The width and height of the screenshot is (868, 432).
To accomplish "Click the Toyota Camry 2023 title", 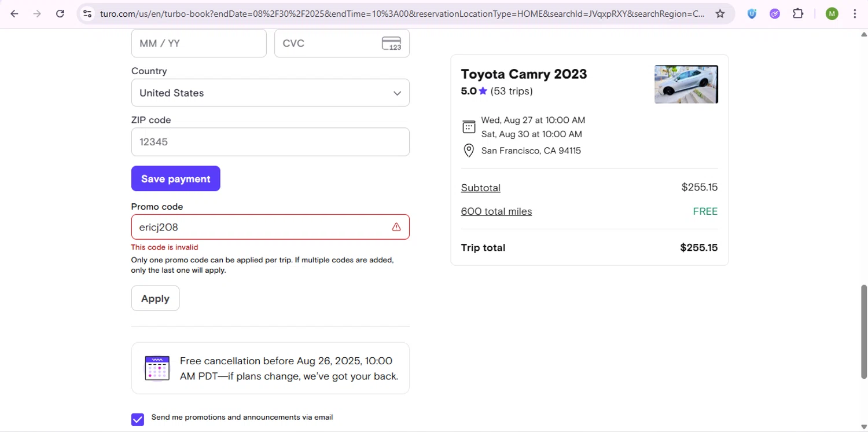I will [524, 74].
